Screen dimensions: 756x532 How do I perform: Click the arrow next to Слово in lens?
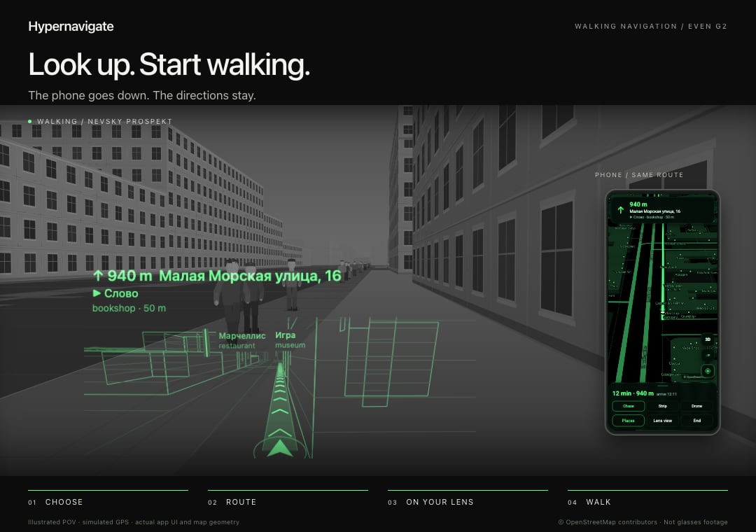coord(97,293)
